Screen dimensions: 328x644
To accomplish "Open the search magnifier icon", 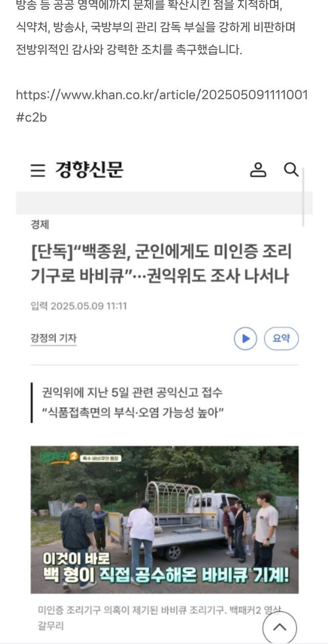I will (291, 170).
